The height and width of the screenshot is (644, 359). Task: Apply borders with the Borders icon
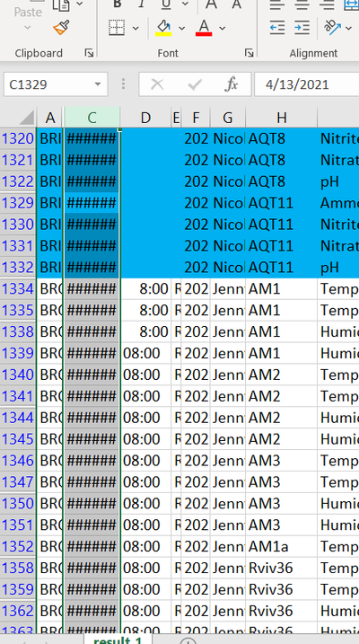click(x=117, y=28)
